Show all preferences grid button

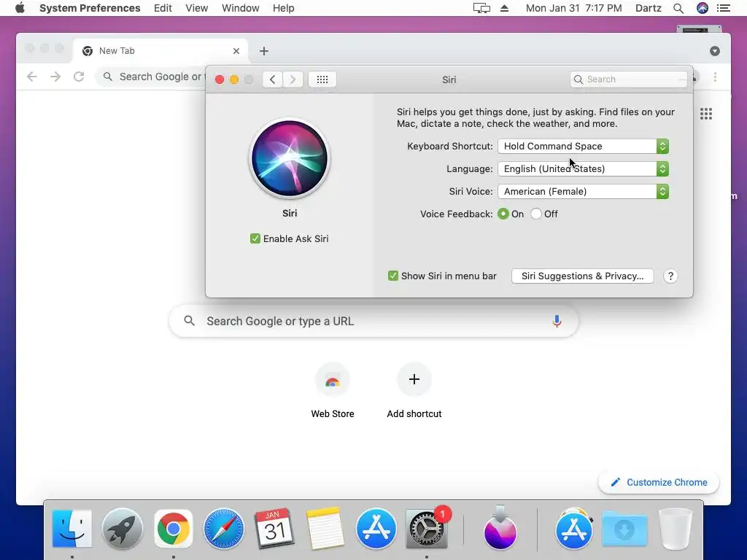pos(322,79)
